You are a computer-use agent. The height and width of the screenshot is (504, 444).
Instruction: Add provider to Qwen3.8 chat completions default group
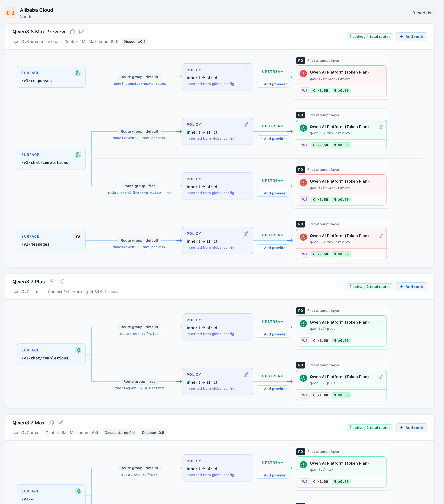pyautogui.click(x=273, y=139)
